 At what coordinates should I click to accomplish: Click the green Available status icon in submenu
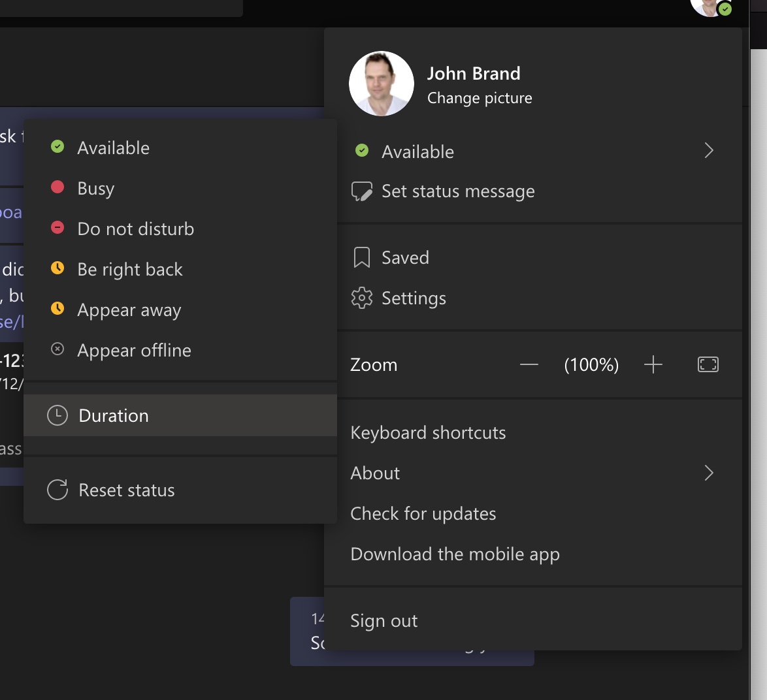pyautogui.click(x=57, y=147)
